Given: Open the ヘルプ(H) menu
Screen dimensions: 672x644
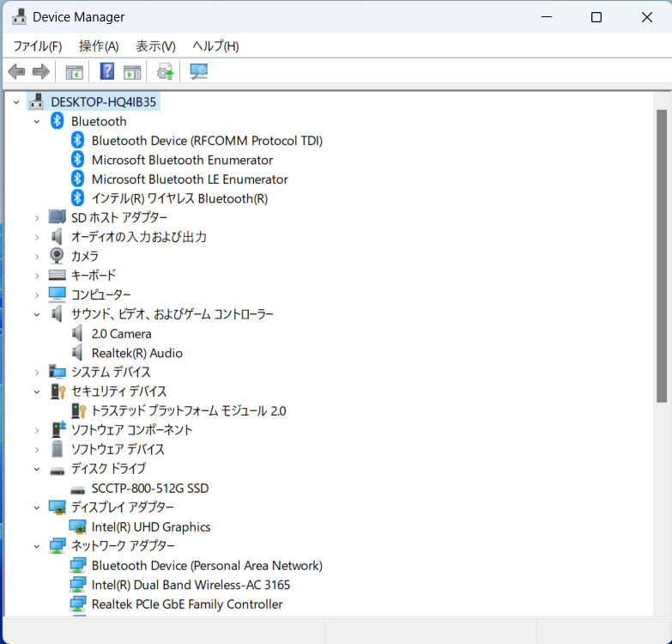Looking at the screenshot, I should point(215,46).
